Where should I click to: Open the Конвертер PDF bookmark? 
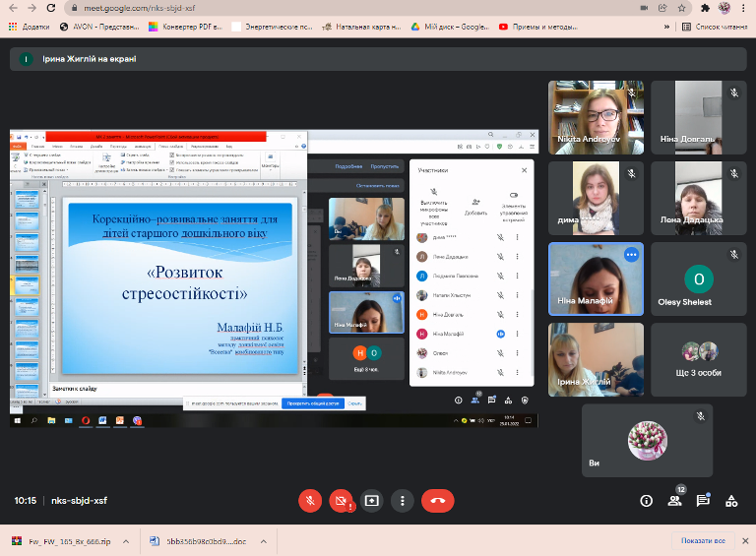click(186, 27)
